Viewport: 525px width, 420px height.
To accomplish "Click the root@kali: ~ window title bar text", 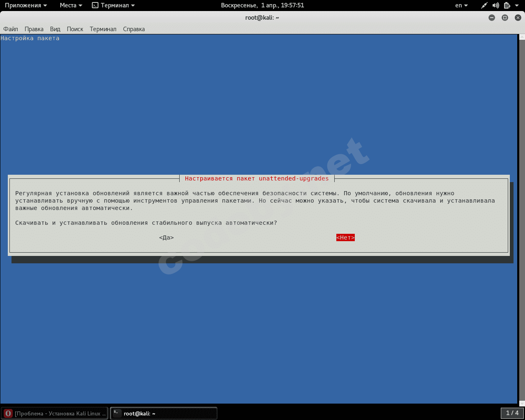I will point(262,18).
